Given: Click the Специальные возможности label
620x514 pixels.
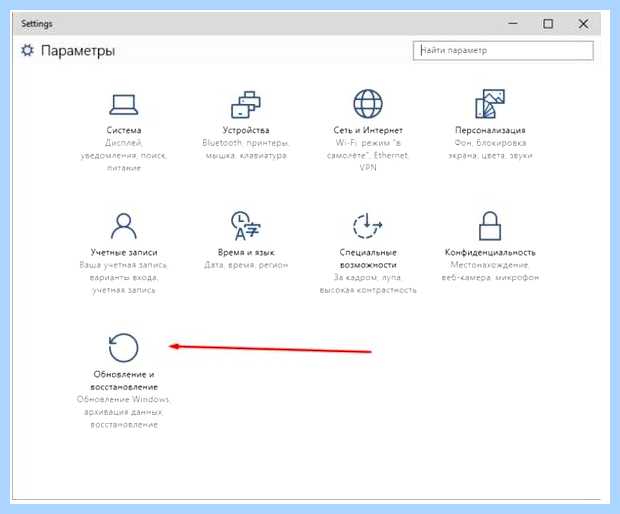Looking at the screenshot, I should click(x=368, y=259).
